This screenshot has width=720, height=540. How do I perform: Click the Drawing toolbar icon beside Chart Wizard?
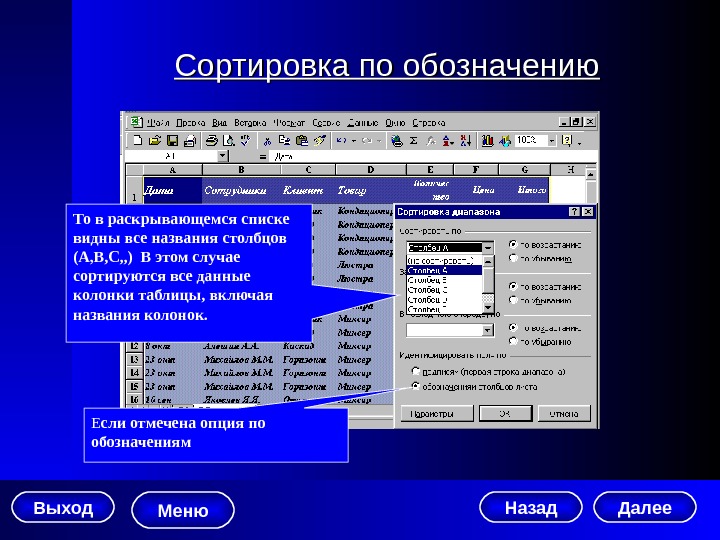tap(505, 141)
